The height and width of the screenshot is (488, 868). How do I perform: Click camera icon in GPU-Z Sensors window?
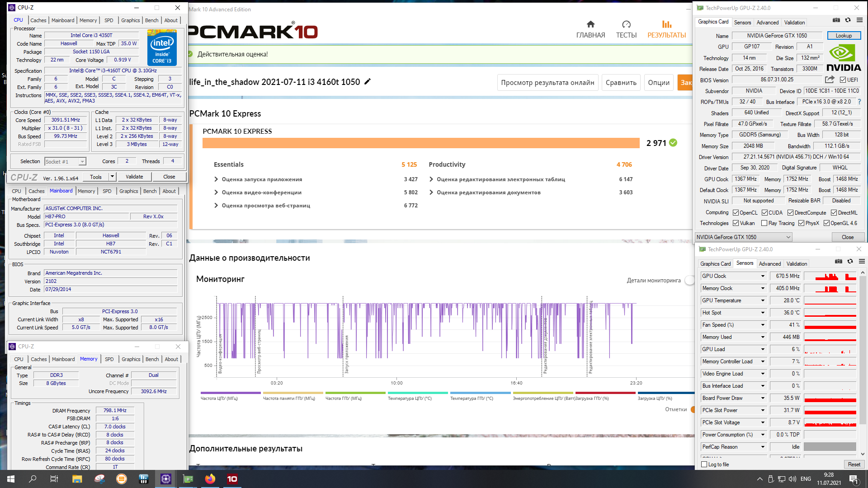(x=839, y=261)
